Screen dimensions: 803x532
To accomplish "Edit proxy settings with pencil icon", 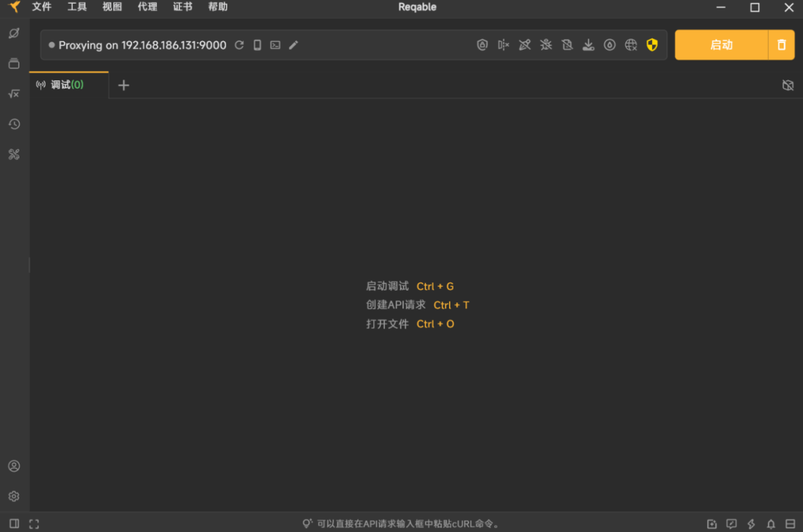I will [x=294, y=45].
